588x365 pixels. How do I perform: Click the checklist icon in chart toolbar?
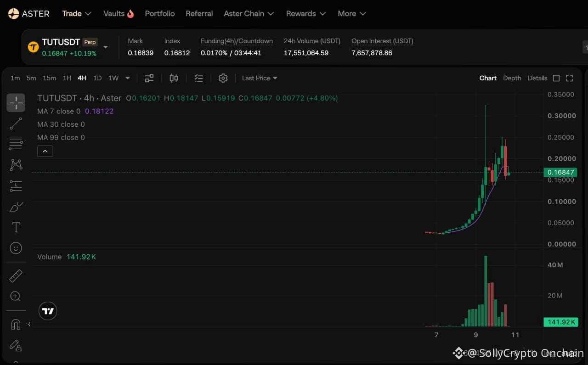point(198,78)
